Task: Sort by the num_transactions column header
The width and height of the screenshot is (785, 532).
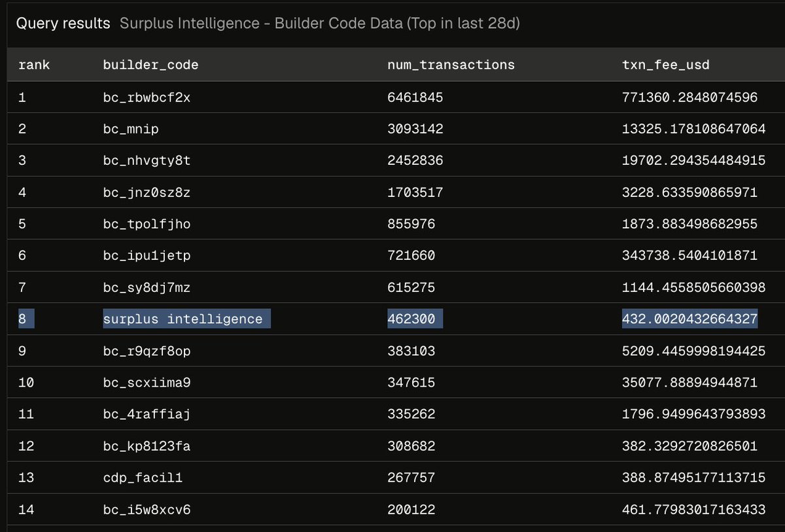Action: 451,64
